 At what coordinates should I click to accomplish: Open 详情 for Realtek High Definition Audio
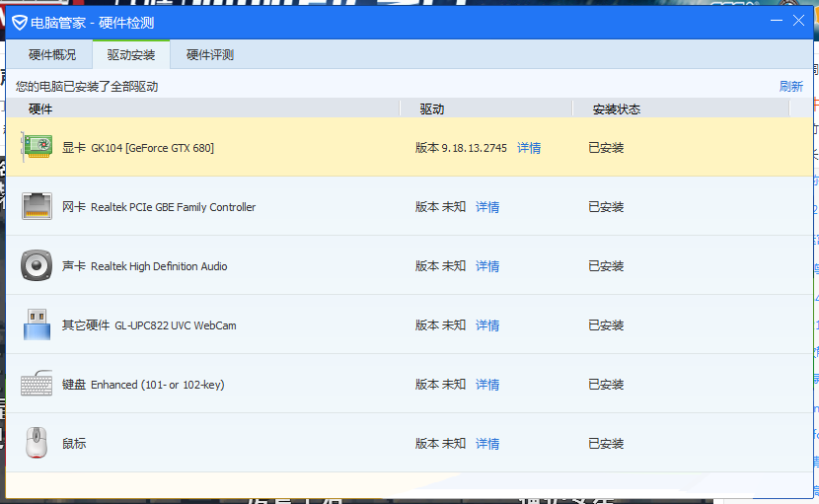click(487, 266)
